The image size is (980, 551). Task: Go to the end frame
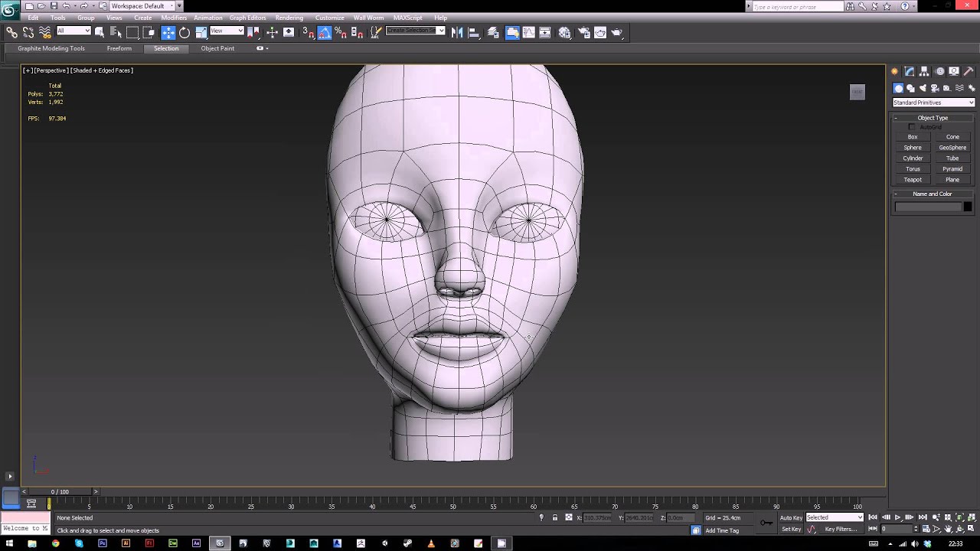click(x=923, y=517)
